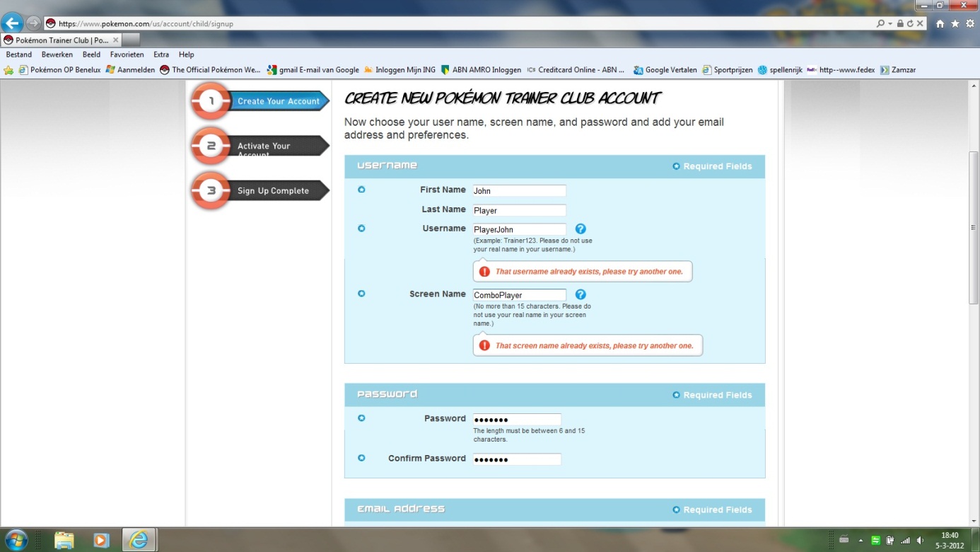Click the Username input field
The width and height of the screenshot is (980, 552).
[x=519, y=229]
